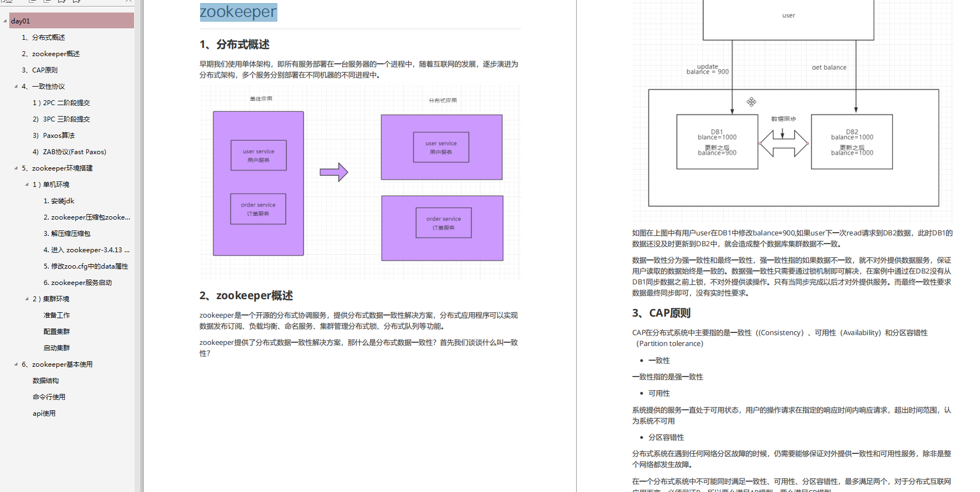
Task: Open the '启动集群' bookmark
Action: pos(57,348)
